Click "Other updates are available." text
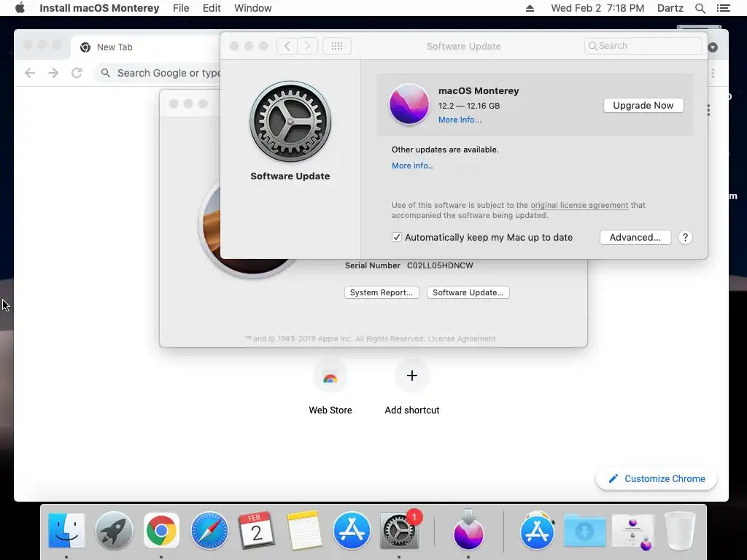Viewport: 747px width, 560px height. click(445, 149)
